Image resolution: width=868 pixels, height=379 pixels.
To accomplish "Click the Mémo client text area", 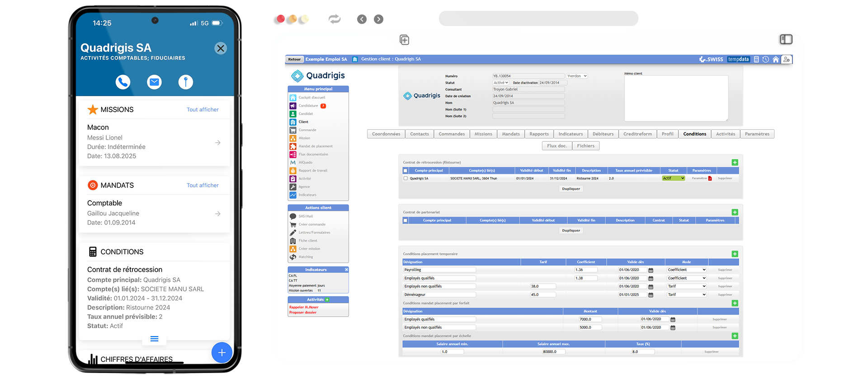I will click(x=676, y=98).
